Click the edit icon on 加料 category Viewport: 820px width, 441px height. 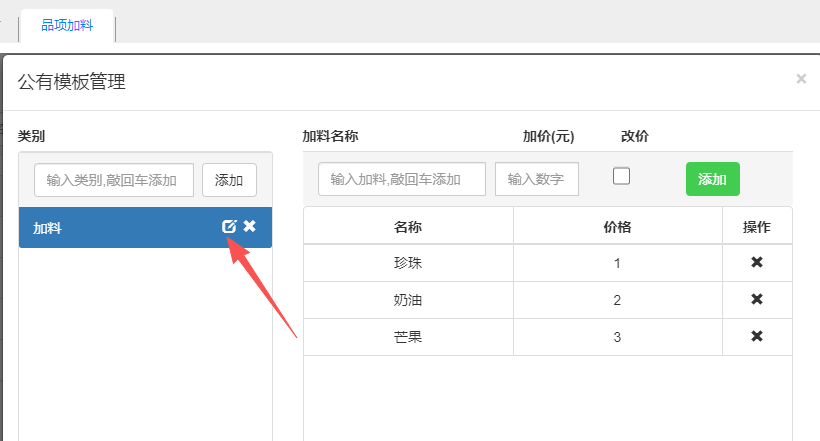tap(229, 227)
